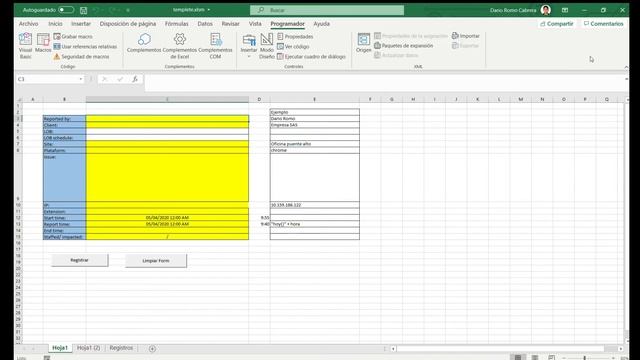Add a new sheet with plus icon
Image resolution: width=640 pixels, height=360 pixels.
[152, 349]
